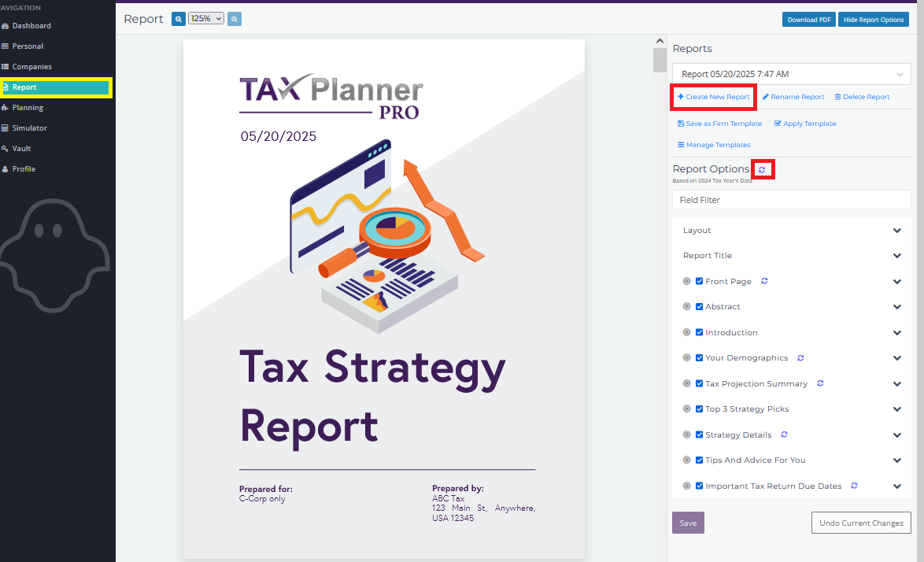The width and height of the screenshot is (924, 562).
Task: Click the Simulator icon in the sidebar
Action: click(x=6, y=128)
